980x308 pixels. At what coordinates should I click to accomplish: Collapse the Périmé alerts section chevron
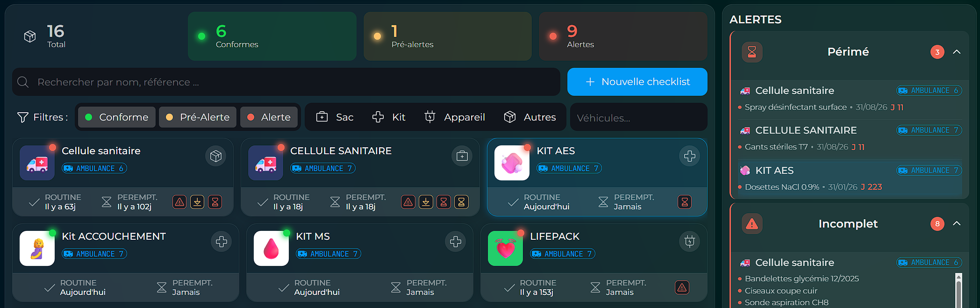click(x=957, y=52)
